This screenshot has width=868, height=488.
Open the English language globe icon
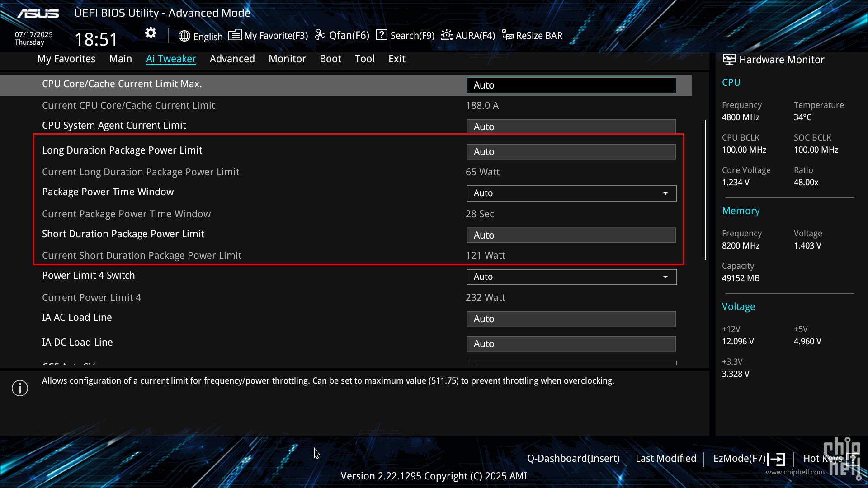pos(184,36)
